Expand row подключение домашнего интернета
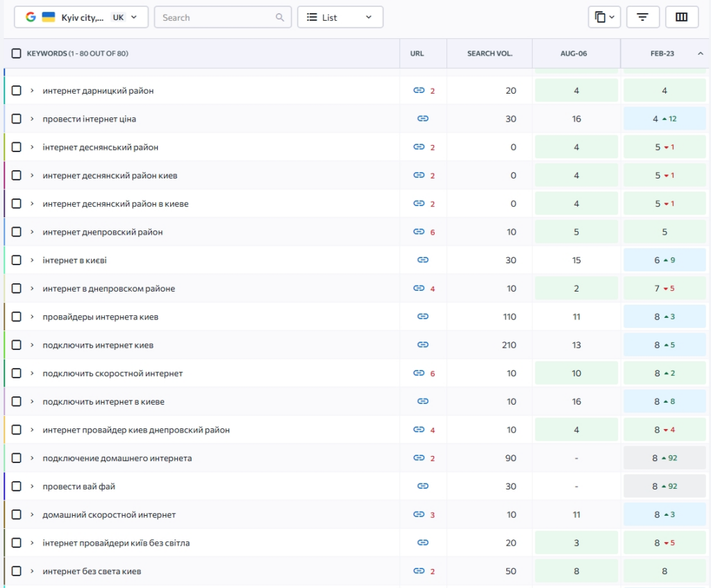 (x=32, y=458)
